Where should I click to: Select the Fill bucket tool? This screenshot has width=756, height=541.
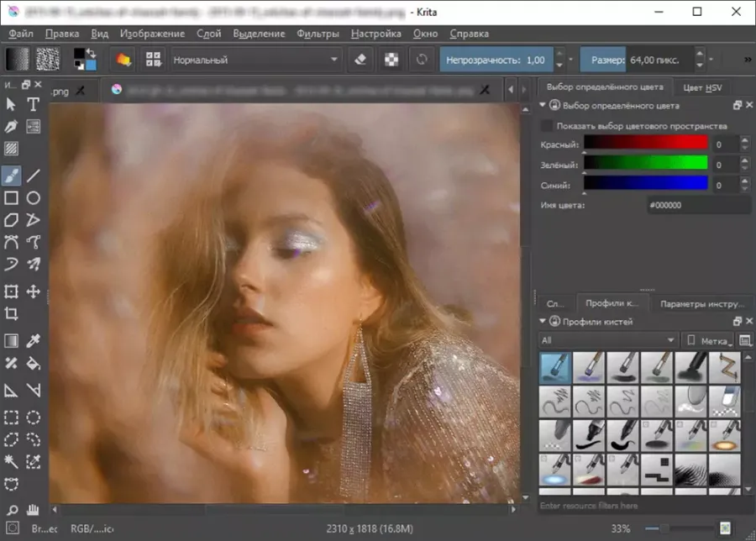tap(33, 363)
